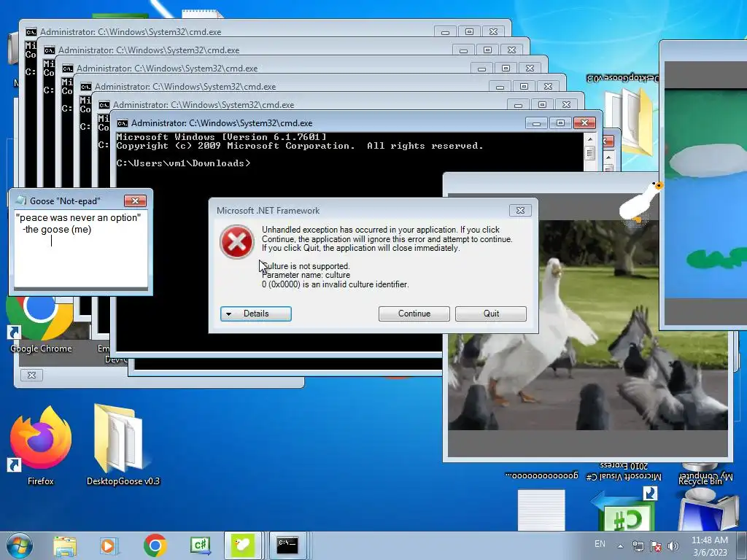
Task: Expand Details in the .NET Framework dialog
Action: [x=256, y=314]
